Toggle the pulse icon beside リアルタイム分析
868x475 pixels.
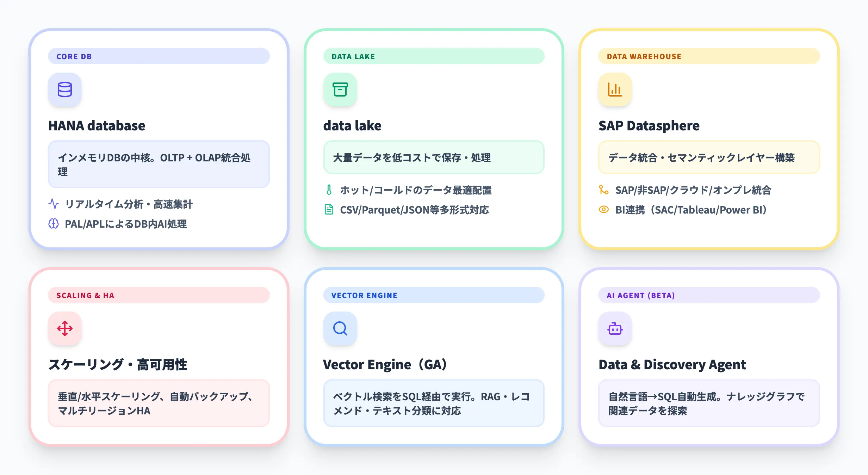pos(53,204)
